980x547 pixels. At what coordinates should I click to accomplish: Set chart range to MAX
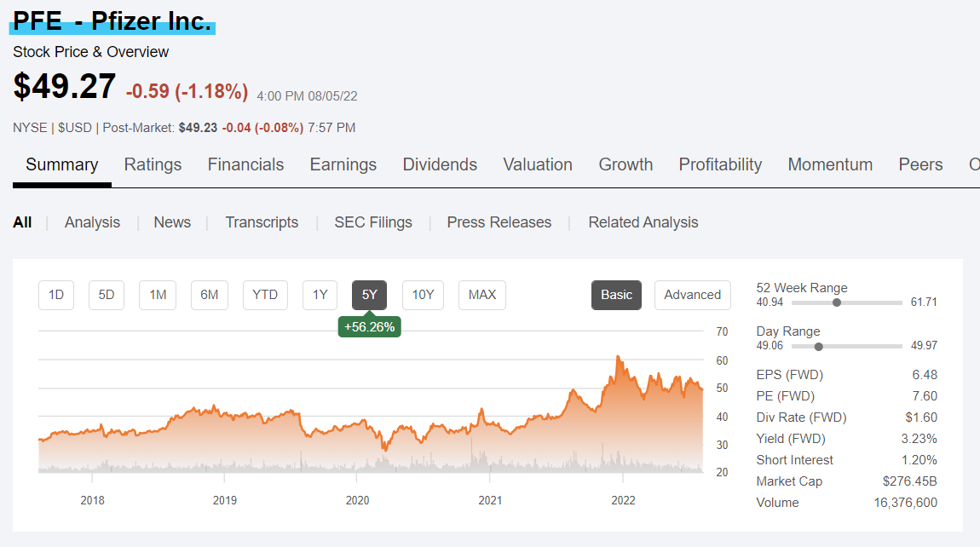[482, 295]
